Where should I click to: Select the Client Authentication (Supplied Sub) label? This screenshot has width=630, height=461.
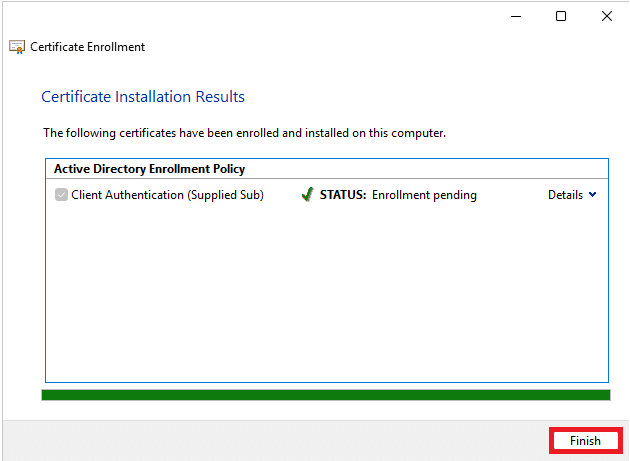[167, 195]
